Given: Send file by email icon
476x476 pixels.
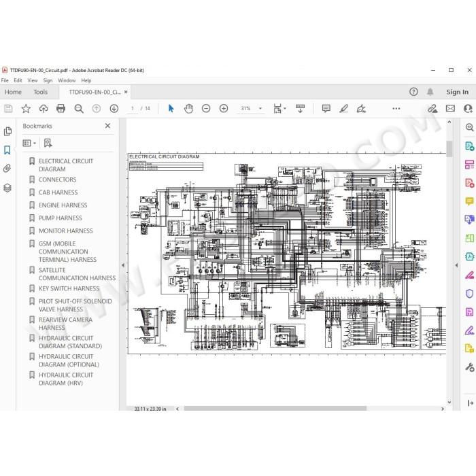Looking at the screenshot, I should 450,108.
